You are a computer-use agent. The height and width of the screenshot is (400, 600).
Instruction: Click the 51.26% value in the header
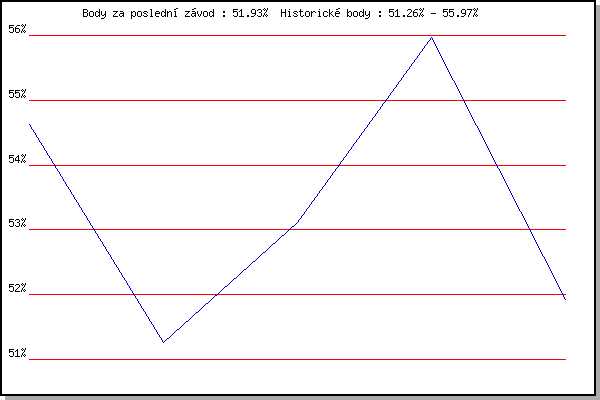406,13
